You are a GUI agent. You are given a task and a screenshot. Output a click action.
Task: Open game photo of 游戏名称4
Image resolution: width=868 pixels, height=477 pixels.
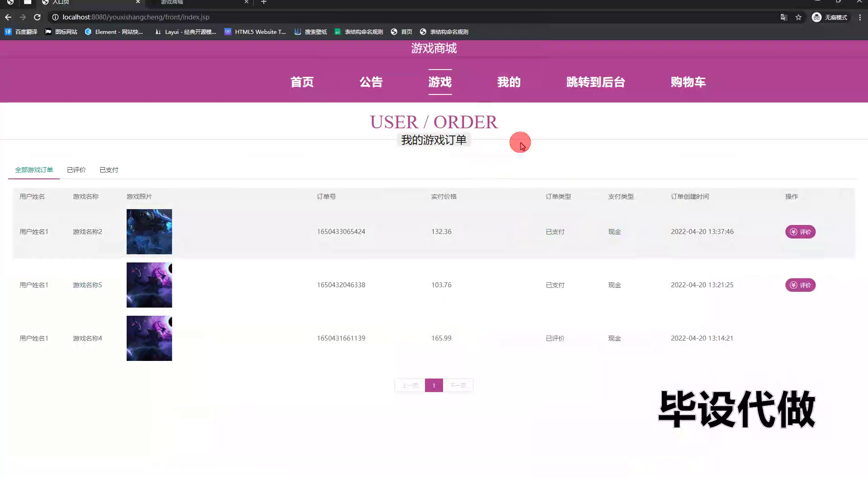click(x=149, y=338)
